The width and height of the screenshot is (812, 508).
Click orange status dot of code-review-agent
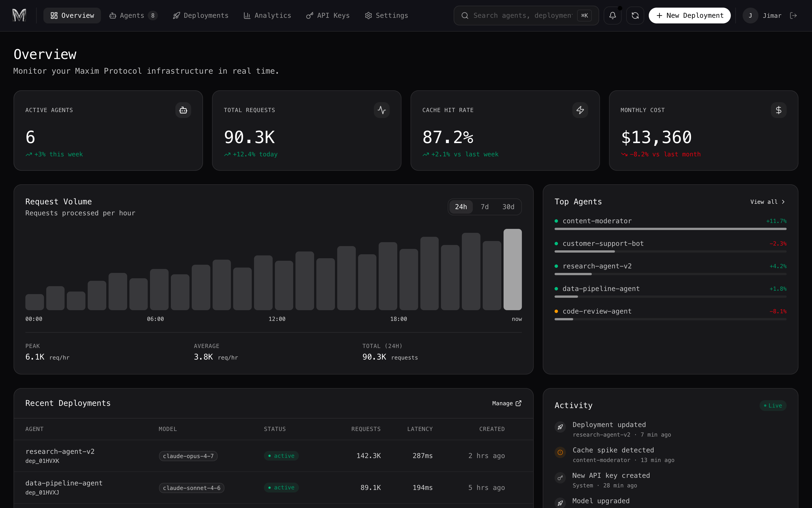coord(556,311)
